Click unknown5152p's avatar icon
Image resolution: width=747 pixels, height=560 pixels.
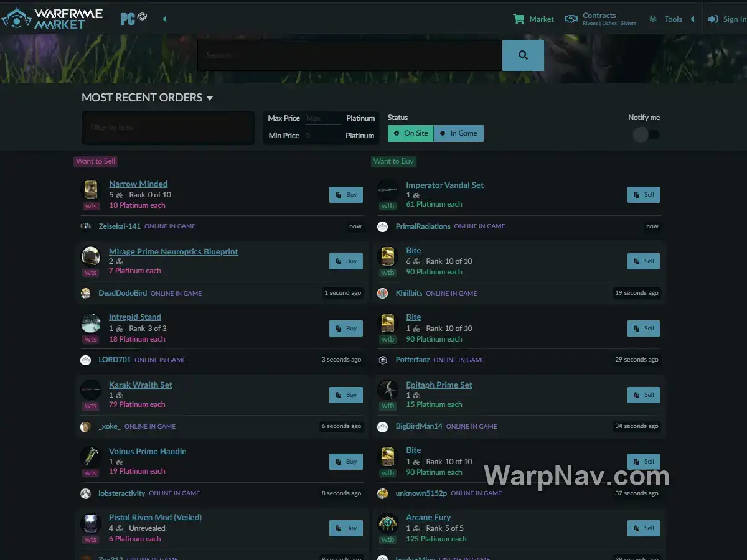pos(383,493)
